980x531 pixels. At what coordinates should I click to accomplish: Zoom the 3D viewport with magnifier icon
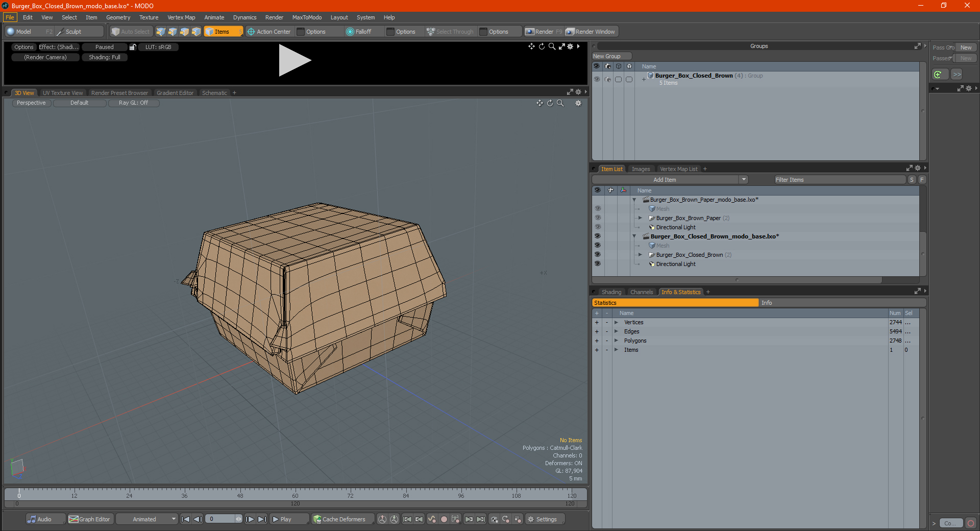(560, 103)
